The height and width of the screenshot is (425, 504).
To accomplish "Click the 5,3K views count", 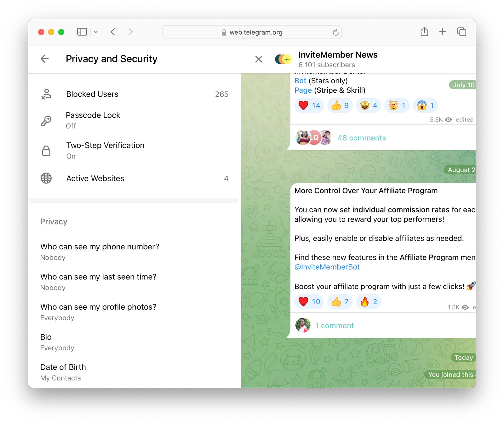I will [436, 120].
